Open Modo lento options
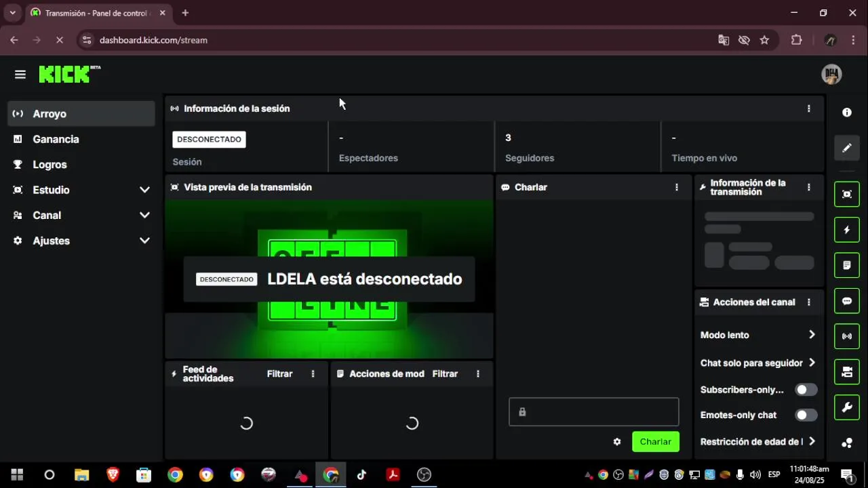Viewport: 868px width, 488px height. (x=757, y=335)
